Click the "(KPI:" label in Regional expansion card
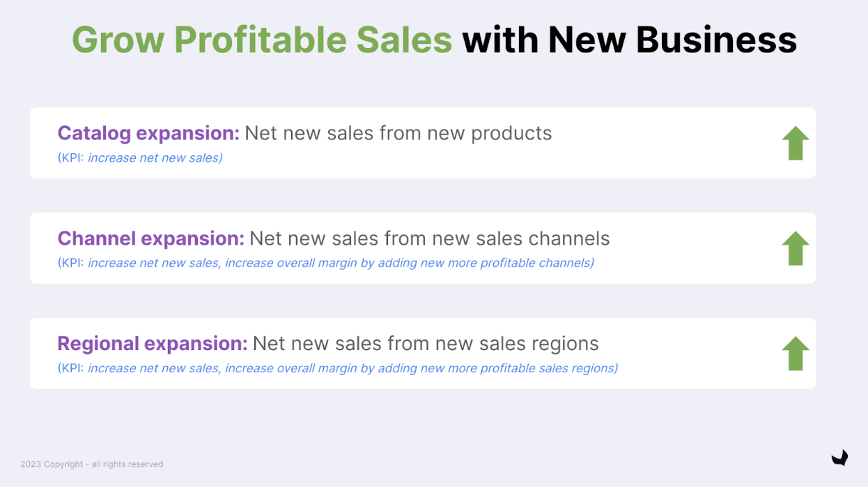The height and width of the screenshot is (488, 868). [x=70, y=368]
